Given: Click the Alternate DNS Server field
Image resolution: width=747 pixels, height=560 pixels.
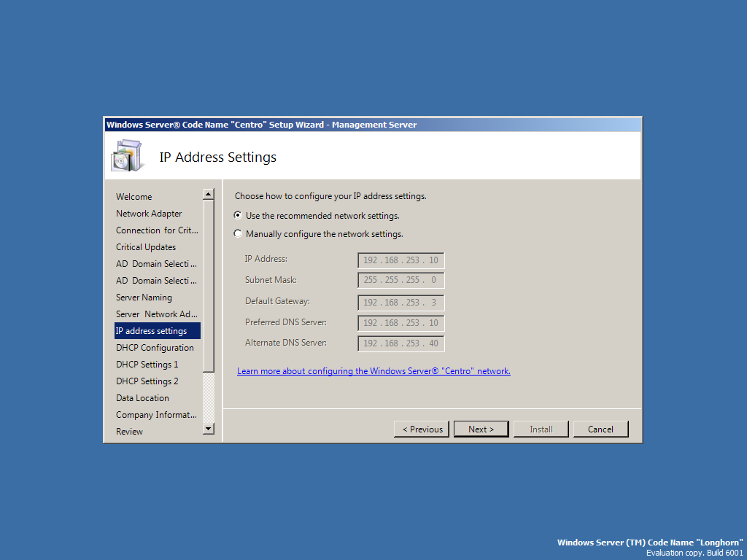Looking at the screenshot, I should pyautogui.click(x=400, y=343).
